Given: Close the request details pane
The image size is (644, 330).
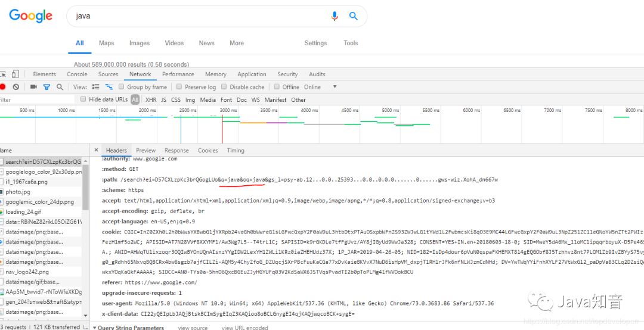Looking at the screenshot, I should tap(96, 150).
